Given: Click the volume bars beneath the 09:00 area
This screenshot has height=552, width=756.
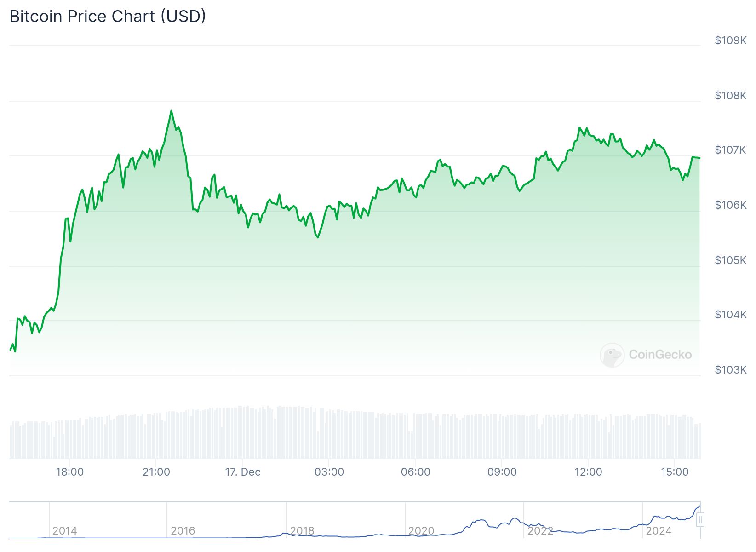Looking at the screenshot, I should [x=502, y=436].
